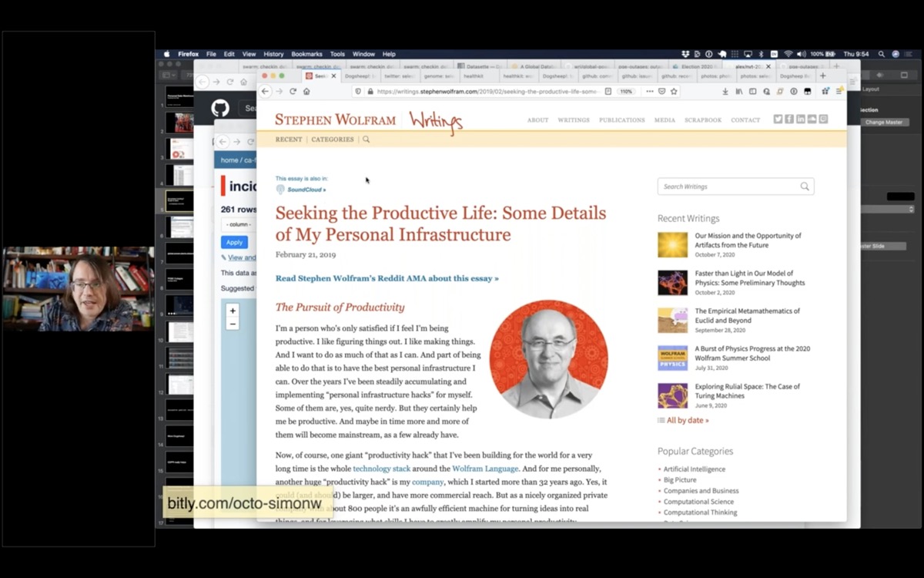Switch to the healthkit tab
The width and height of the screenshot is (924, 578).
(x=480, y=76)
